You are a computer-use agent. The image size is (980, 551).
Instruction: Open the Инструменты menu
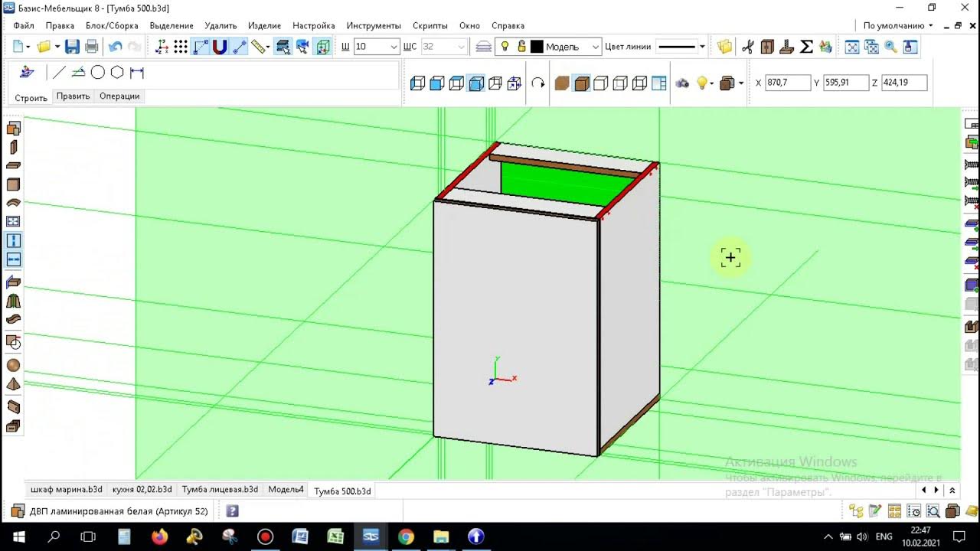(x=373, y=25)
